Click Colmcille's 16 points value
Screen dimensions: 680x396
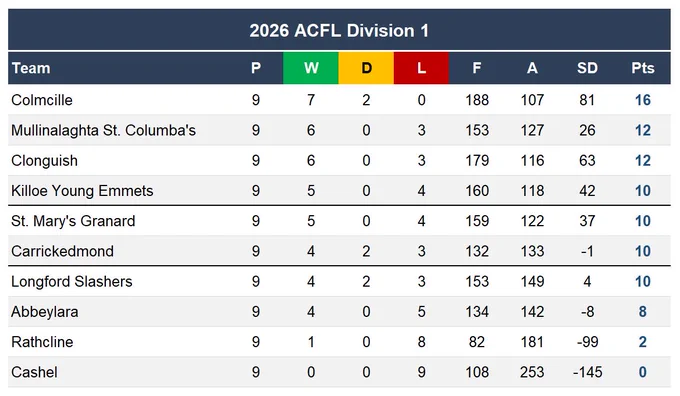coord(643,100)
